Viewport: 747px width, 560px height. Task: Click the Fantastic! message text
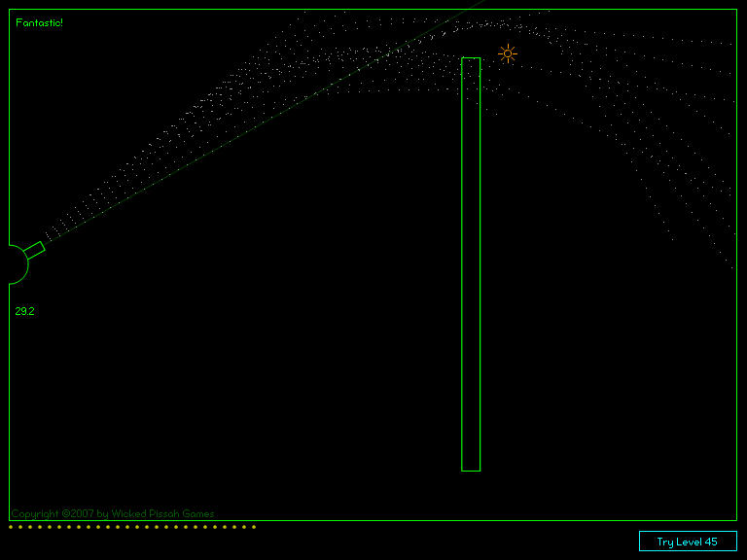tap(39, 23)
